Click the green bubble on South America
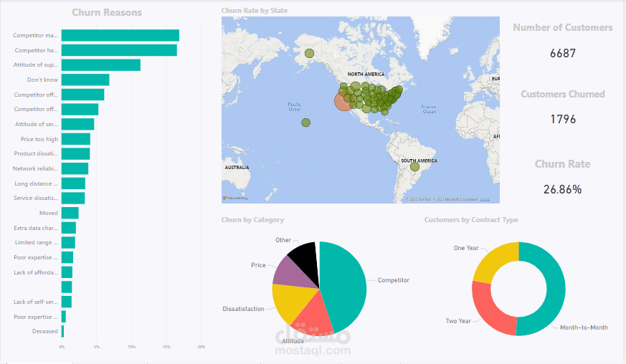The width and height of the screenshot is (626, 364). click(x=414, y=166)
